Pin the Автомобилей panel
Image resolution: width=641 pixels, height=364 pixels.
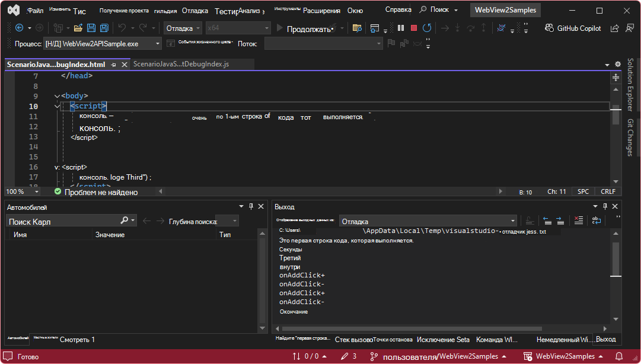(x=251, y=206)
